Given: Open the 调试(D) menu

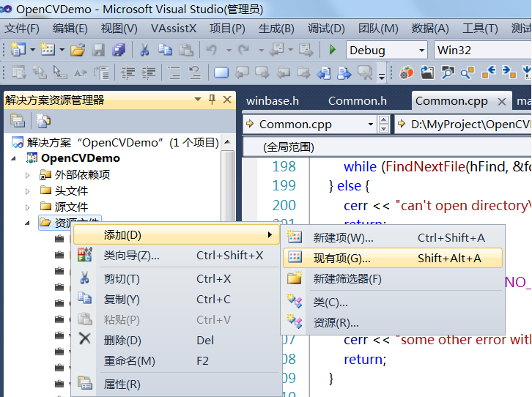Looking at the screenshot, I should [326, 29].
